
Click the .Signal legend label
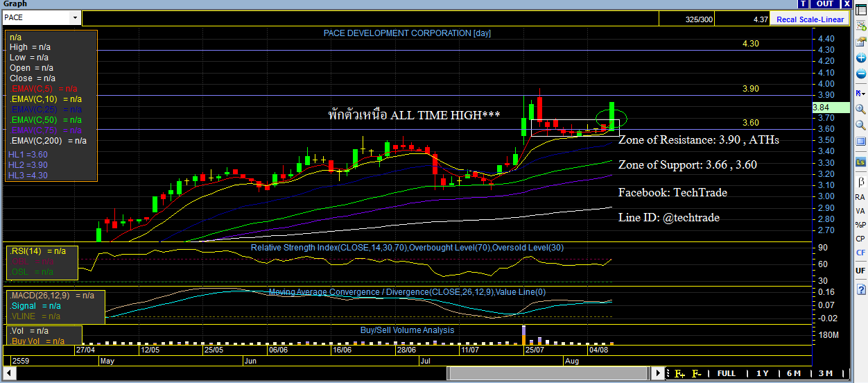pos(35,306)
